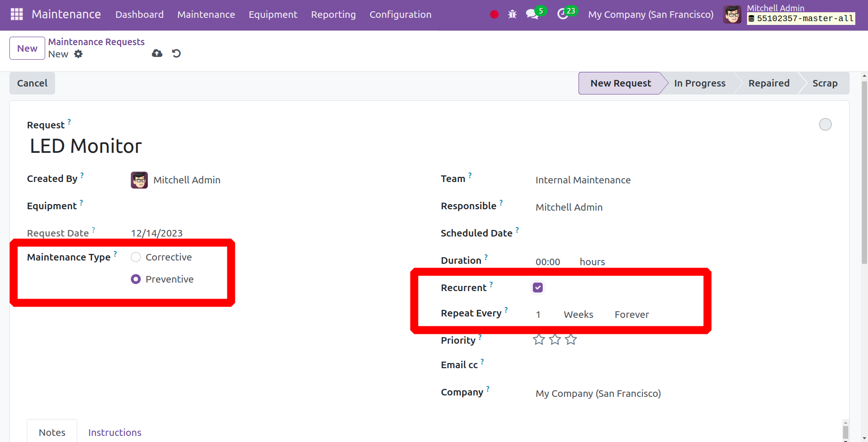Screen dimensions: 868x442
Task: Click the kanban state circle indicator
Action: tap(825, 125)
